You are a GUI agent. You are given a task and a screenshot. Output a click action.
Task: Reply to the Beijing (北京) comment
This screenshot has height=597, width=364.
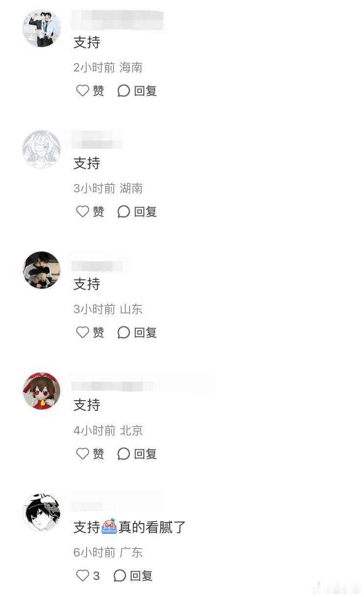pyautogui.click(x=137, y=454)
